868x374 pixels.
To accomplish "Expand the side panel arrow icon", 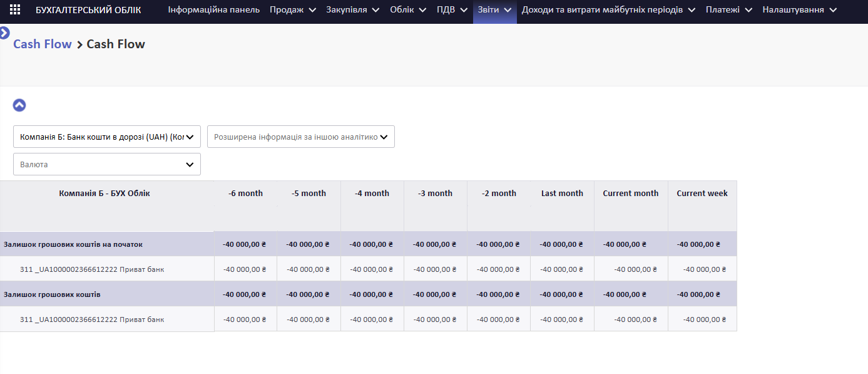I will click(4, 33).
